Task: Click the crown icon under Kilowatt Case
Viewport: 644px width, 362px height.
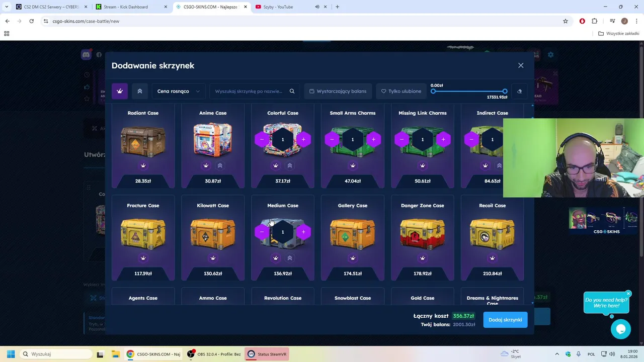Action: coord(213,258)
